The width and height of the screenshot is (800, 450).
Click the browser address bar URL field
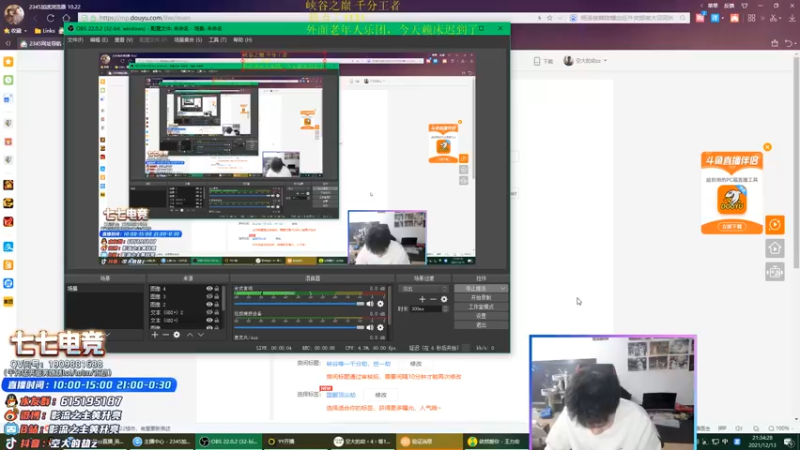pos(316,18)
